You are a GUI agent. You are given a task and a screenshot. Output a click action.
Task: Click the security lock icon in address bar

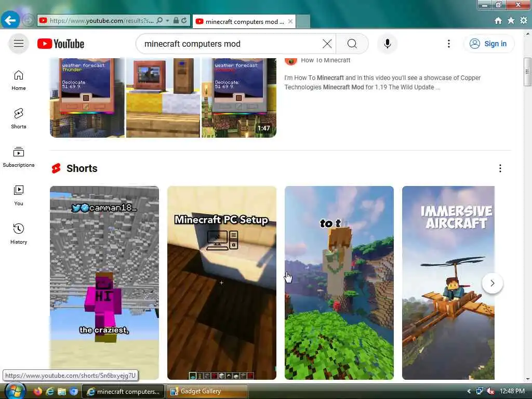(176, 20)
